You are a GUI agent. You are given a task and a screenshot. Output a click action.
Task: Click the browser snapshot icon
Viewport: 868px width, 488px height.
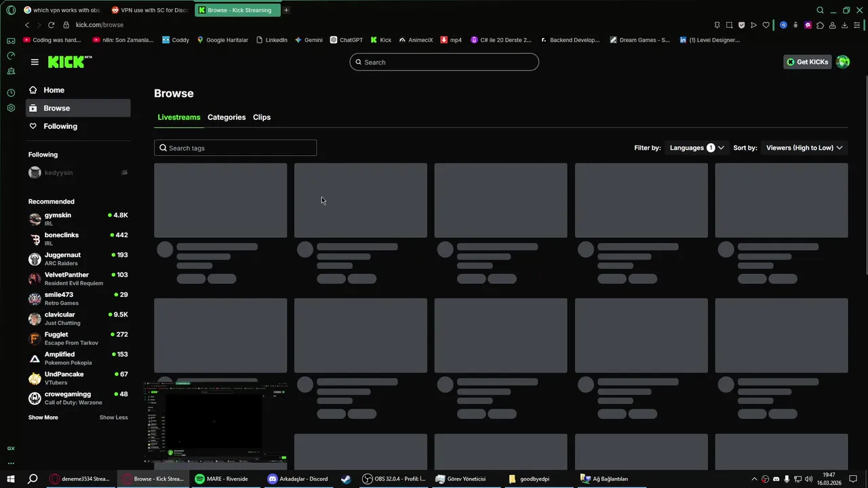click(x=729, y=25)
